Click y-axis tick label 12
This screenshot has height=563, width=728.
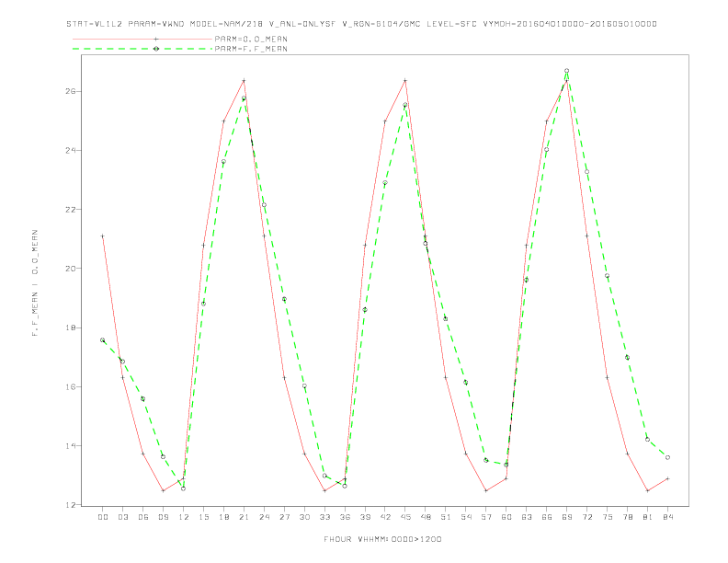coord(70,505)
